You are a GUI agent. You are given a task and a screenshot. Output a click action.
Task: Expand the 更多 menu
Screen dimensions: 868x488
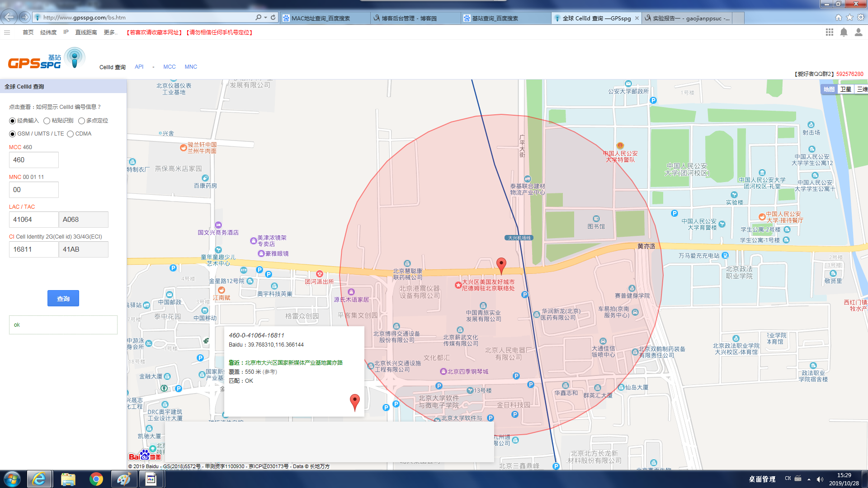(110, 33)
